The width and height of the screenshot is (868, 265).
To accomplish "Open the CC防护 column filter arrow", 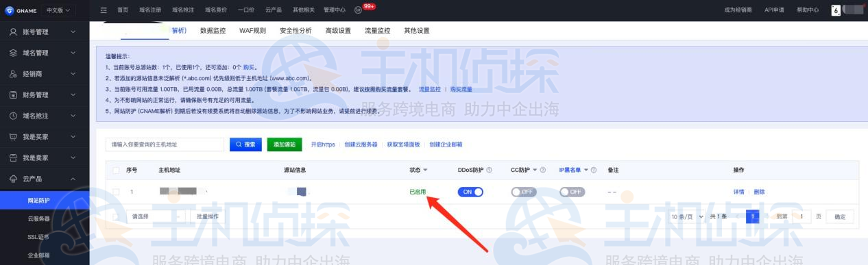I will click(535, 170).
